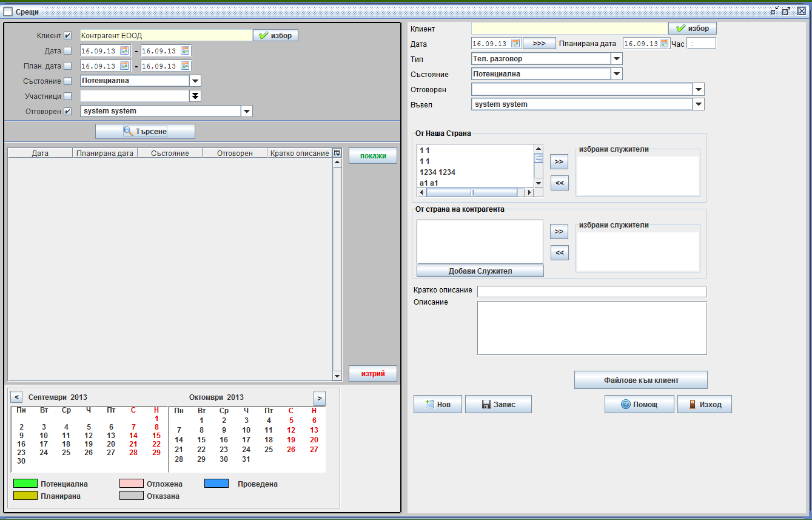The image size is (812, 520).
Task: Click table column settings icon in results header
Action: [337, 154]
